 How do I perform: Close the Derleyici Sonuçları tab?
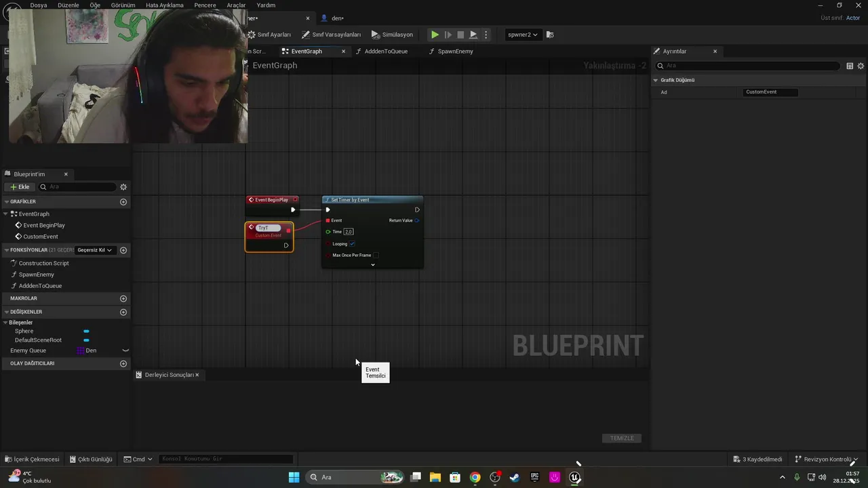coord(197,375)
